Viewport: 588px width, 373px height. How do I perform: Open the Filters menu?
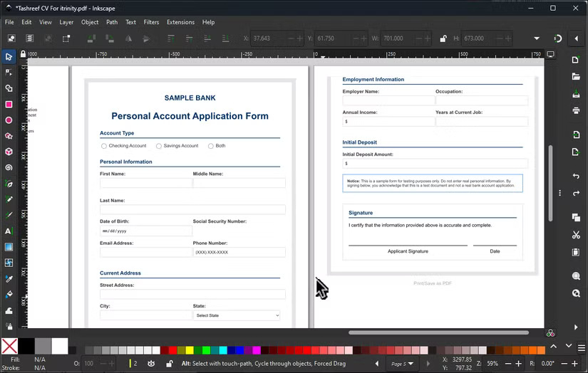coord(151,22)
